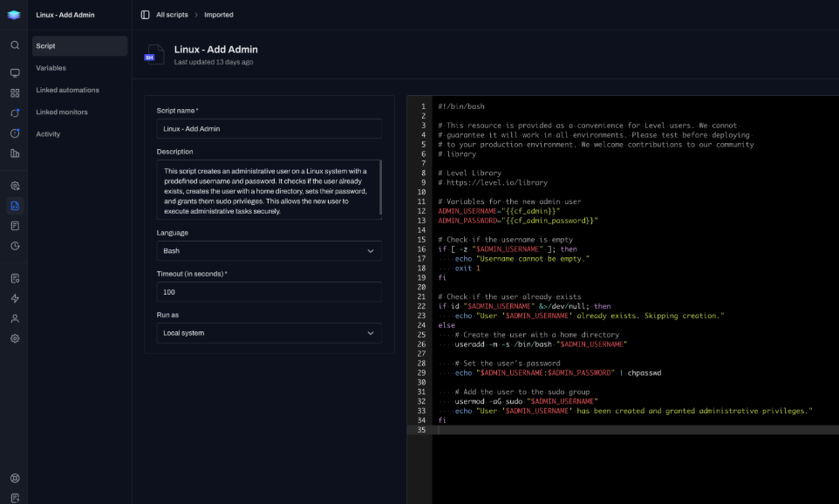Click the Script name input field
This screenshot has width=839, height=504.
point(269,129)
